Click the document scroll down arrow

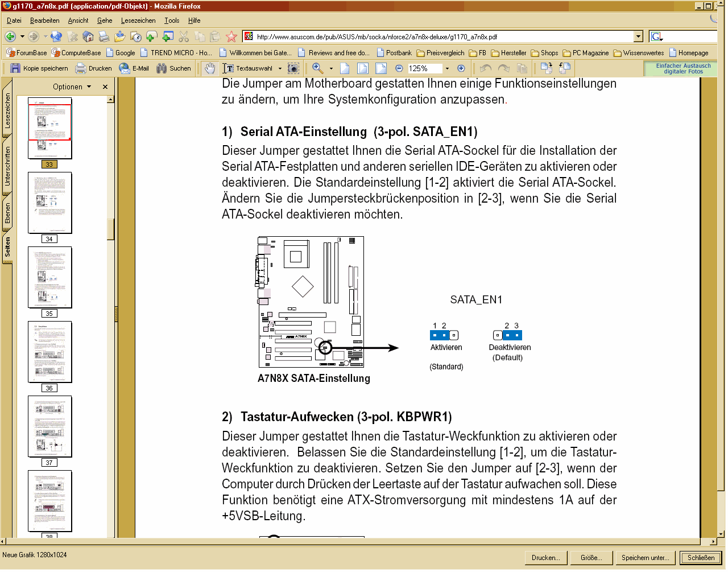pyautogui.click(x=721, y=534)
